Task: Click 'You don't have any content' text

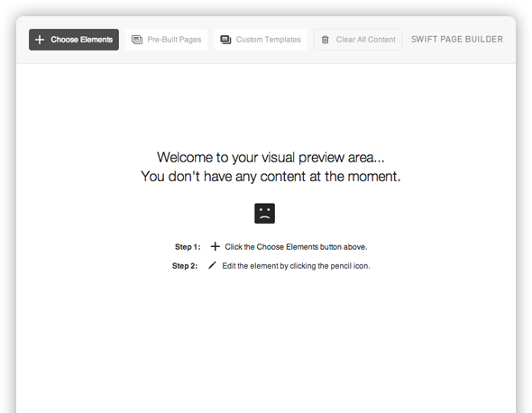Action: pyautogui.click(x=271, y=177)
